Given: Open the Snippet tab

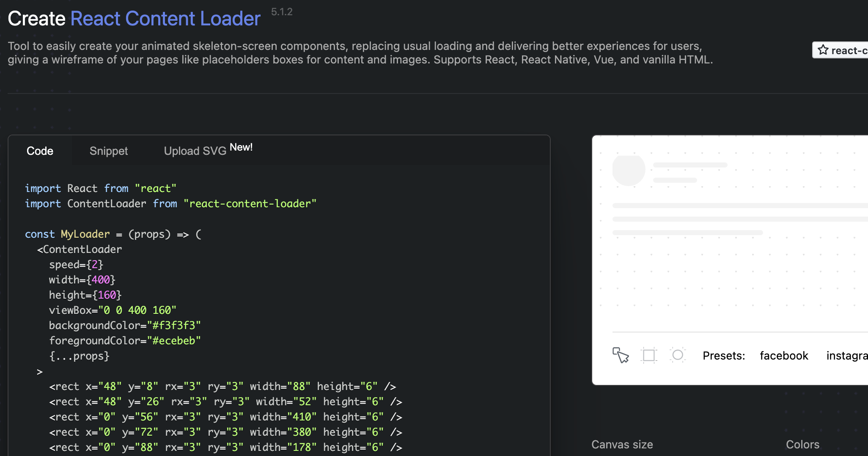Looking at the screenshot, I should pyautogui.click(x=109, y=151).
